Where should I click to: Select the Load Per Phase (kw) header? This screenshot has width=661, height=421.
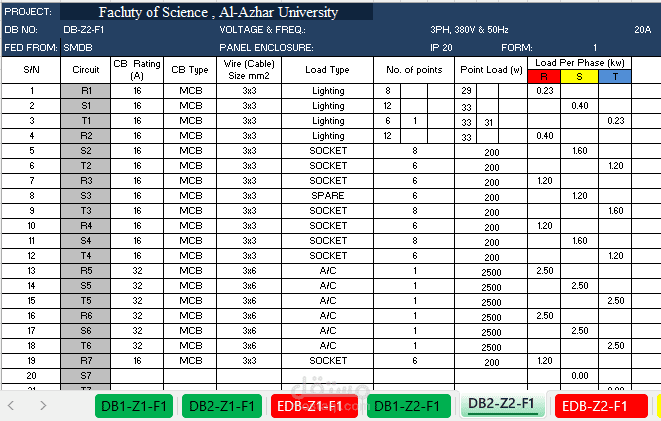[x=580, y=63]
